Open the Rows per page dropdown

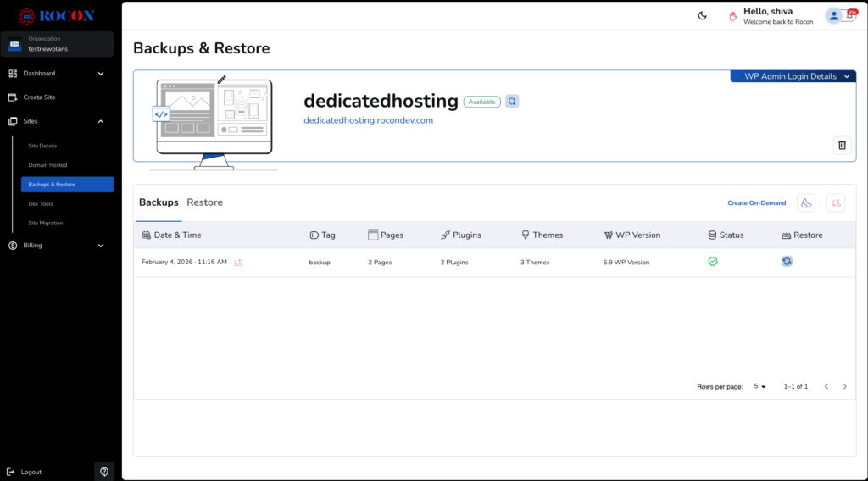(x=759, y=386)
